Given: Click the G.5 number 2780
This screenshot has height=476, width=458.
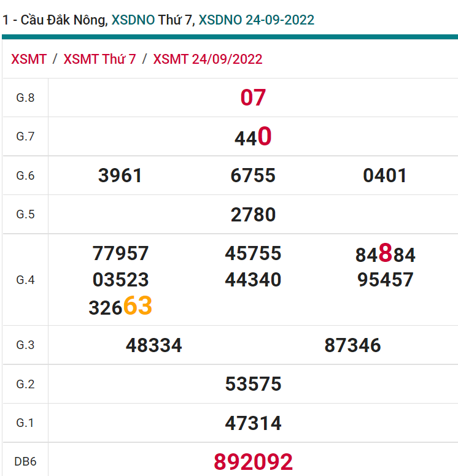Looking at the screenshot, I should [253, 215].
